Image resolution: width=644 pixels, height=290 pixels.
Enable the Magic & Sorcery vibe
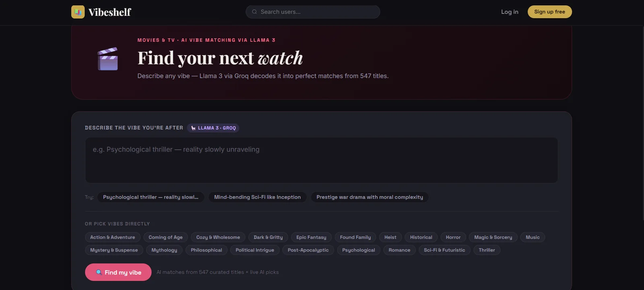tap(493, 237)
